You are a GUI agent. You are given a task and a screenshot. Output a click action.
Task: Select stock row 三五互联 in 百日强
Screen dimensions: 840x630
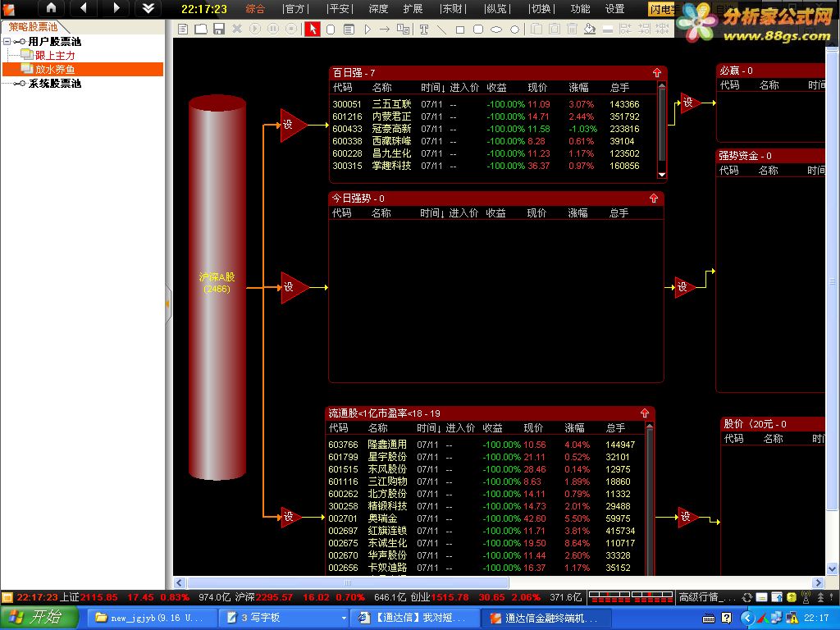(493, 104)
